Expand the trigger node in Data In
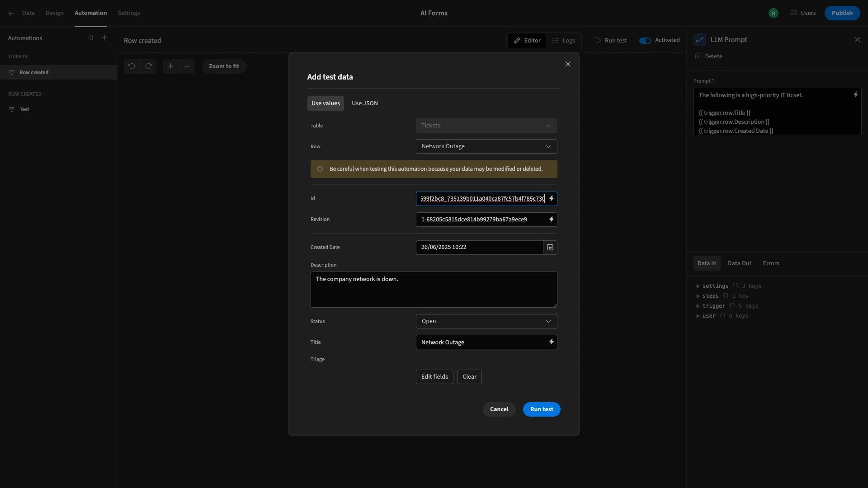 [698, 306]
